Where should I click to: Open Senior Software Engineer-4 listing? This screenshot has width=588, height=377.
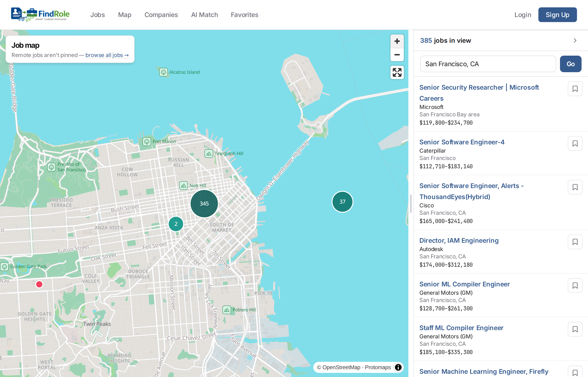[x=462, y=142]
